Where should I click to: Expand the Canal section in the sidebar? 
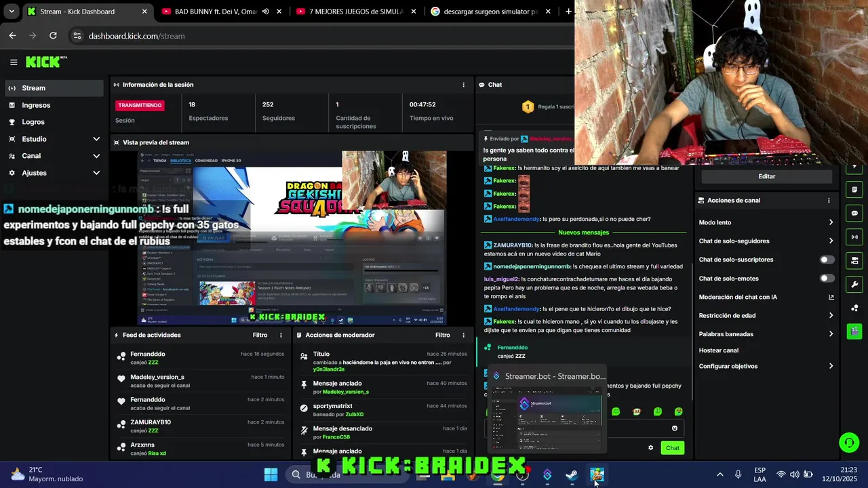pyautogui.click(x=54, y=156)
